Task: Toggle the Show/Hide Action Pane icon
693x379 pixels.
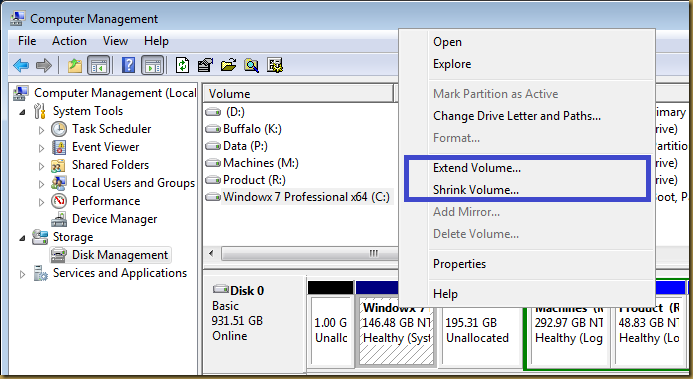Action: click(x=152, y=66)
